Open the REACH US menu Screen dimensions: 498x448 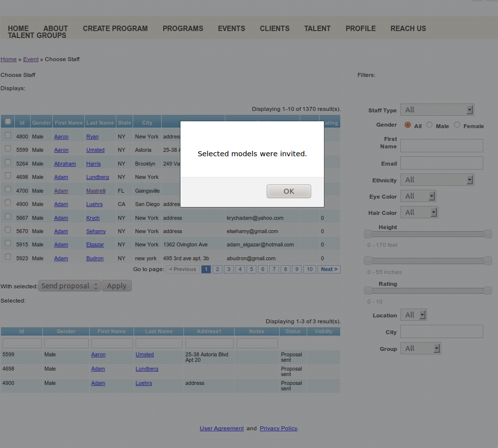[x=408, y=29]
